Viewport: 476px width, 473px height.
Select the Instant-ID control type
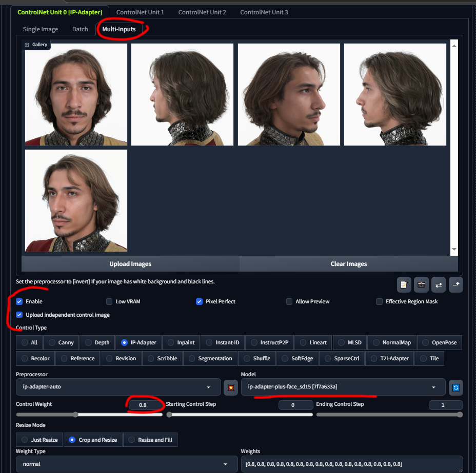pos(223,342)
